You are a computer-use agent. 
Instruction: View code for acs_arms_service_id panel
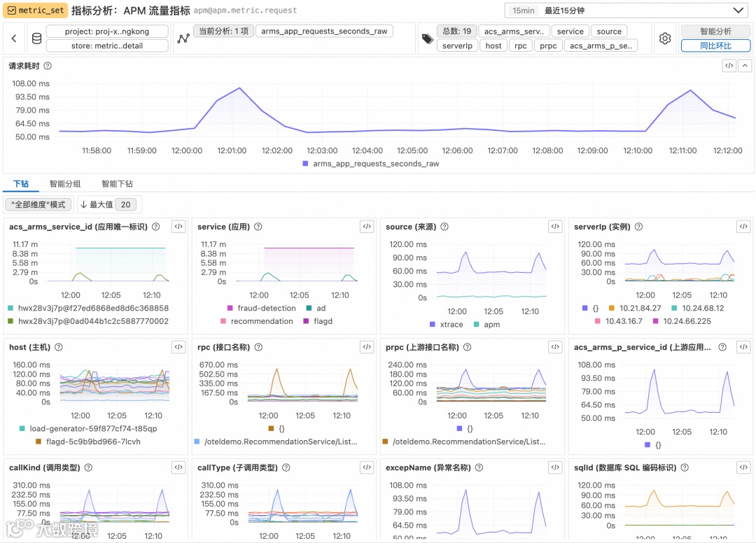[x=179, y=227]
